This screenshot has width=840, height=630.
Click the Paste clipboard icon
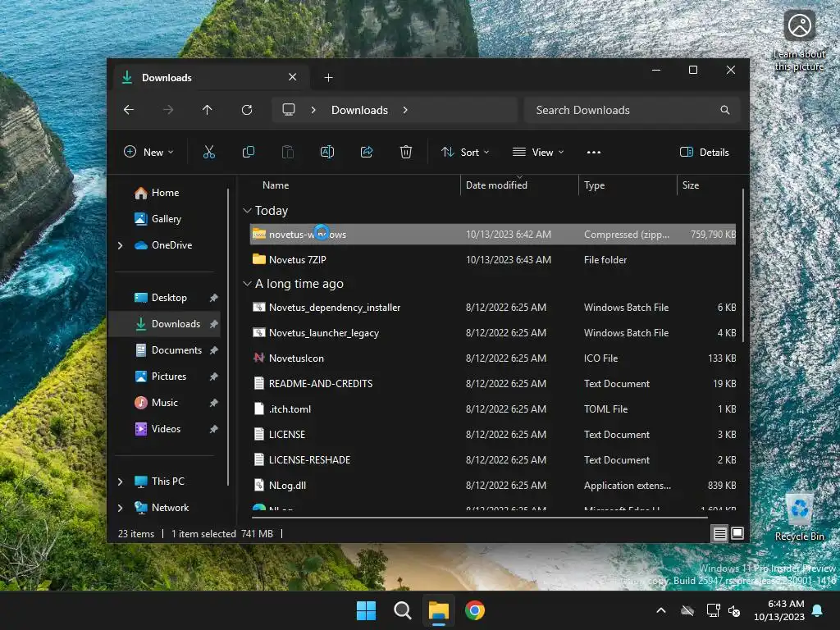click(288, 152)
